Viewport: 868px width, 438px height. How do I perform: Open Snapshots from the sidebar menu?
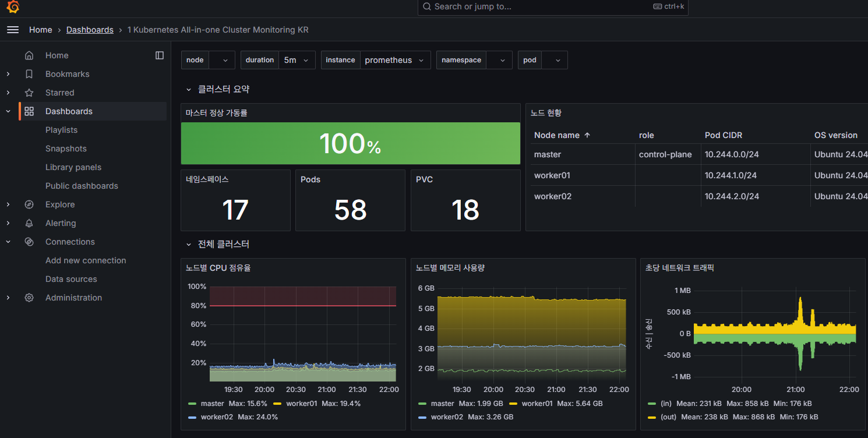66,149
